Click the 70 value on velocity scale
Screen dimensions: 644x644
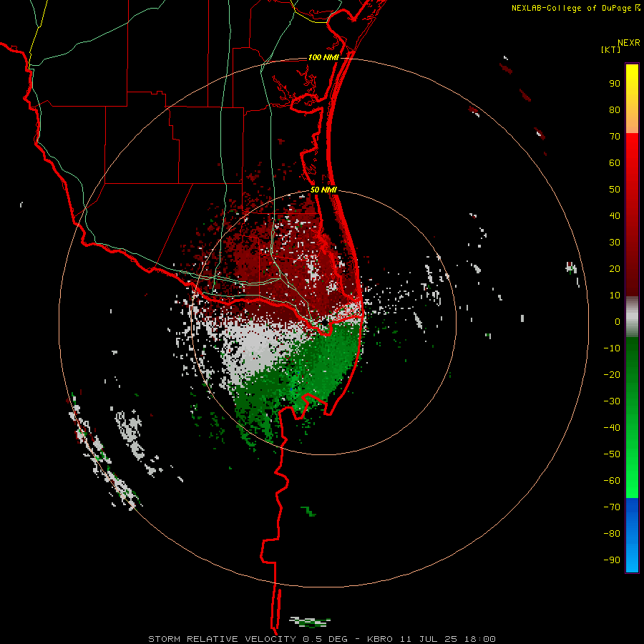coord(615,137)
